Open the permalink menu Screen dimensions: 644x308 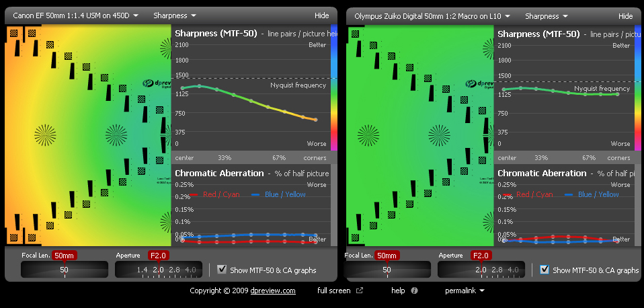click(x=464, y=291)
